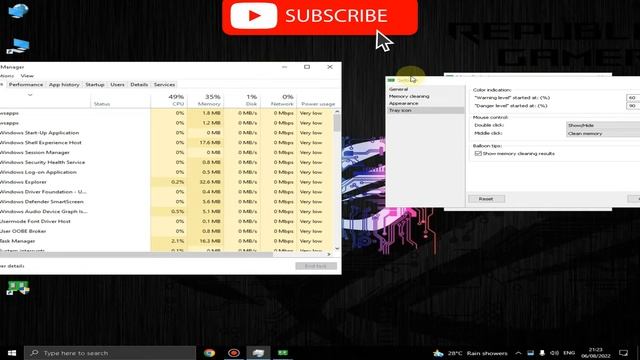Image resolution: width=640 pixels, height=360 pixels.
Task: Click the taskbar search box
Action: click(110, 353)
